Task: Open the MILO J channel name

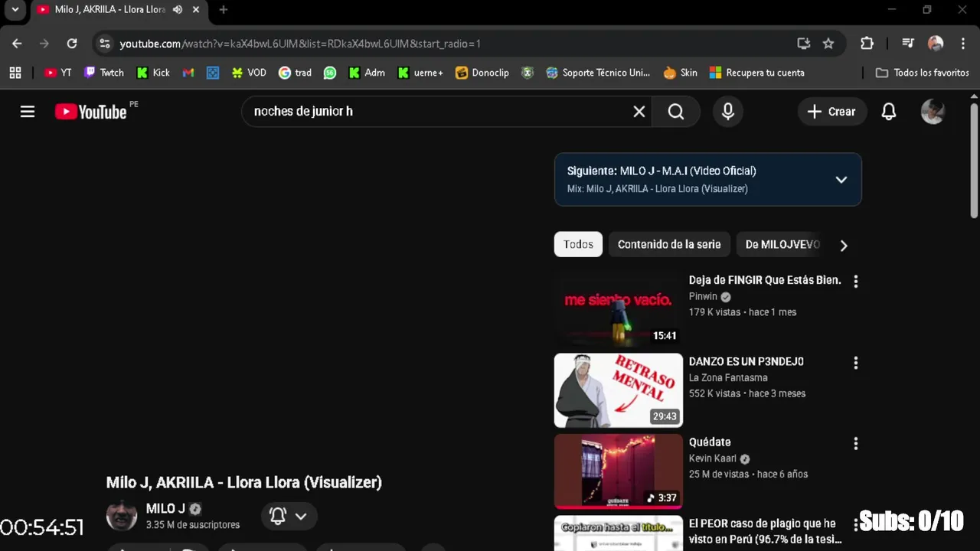Action: click(x=165, y=509)
